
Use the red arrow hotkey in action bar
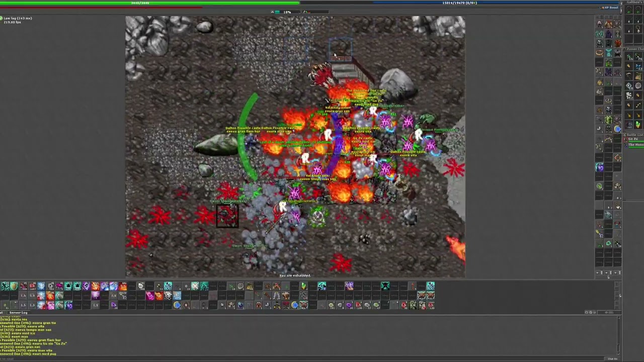point(413,286)
